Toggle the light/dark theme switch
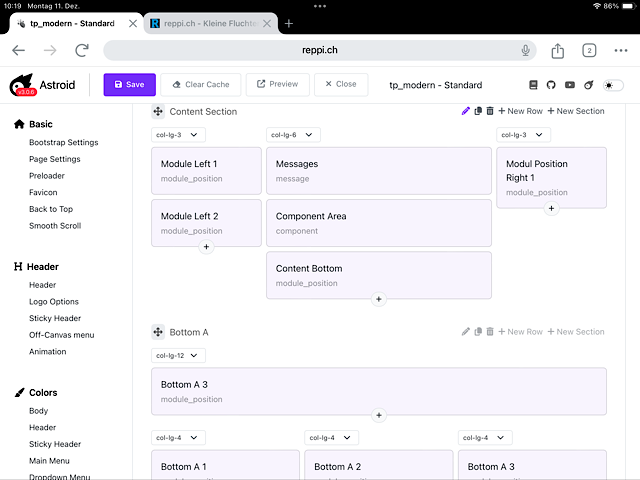The height and width of the screenshot is (480, 640). tap(613, 85)
